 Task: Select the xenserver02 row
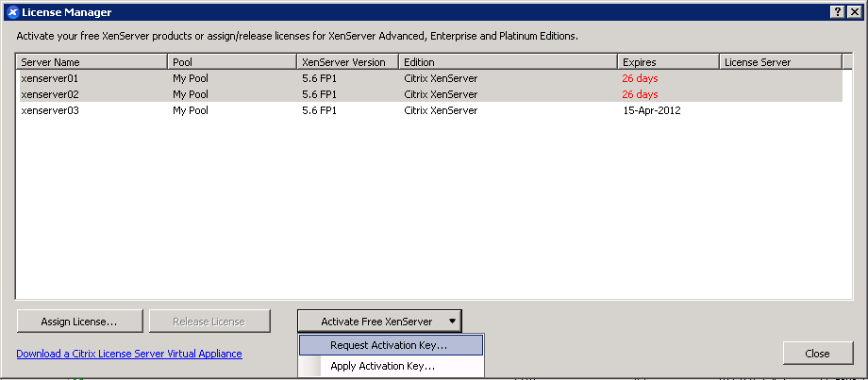click(x=431, y=94)
